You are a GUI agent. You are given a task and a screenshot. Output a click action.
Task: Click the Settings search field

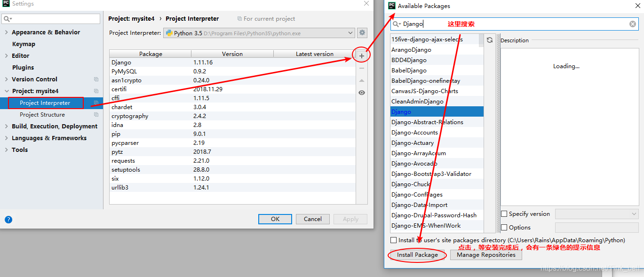[x=51, y=19]
